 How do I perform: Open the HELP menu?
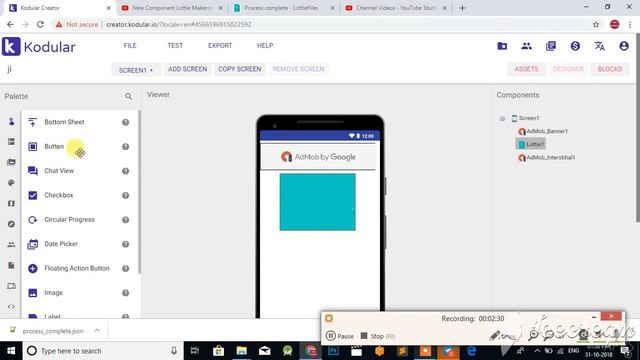click(265, 46)
